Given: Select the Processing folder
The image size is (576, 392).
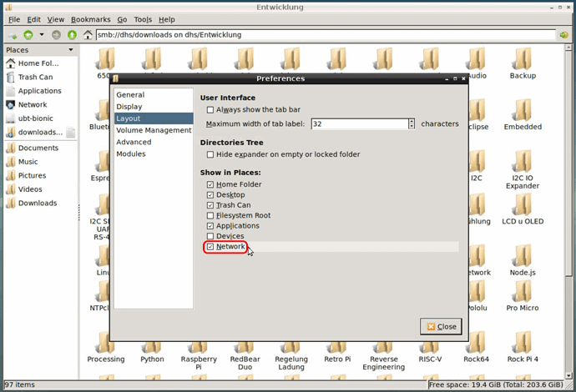Looking at the screenshot, I should [x=106, y=347].
